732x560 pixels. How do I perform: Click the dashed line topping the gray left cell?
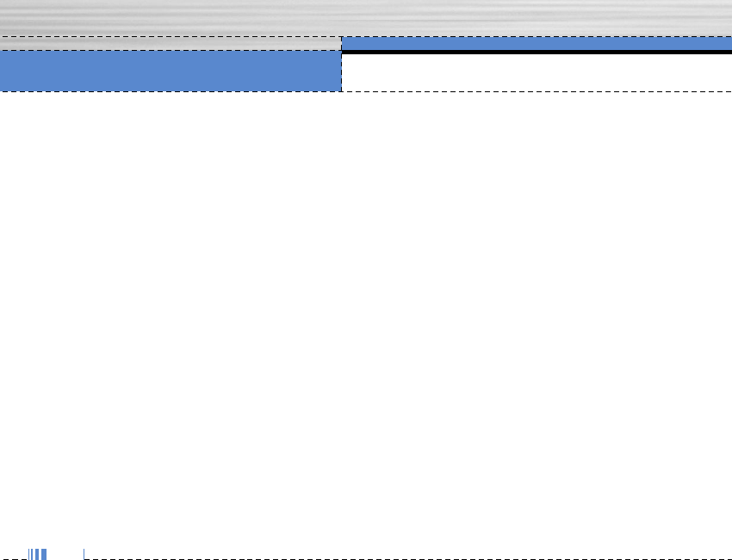coord(171,36)
